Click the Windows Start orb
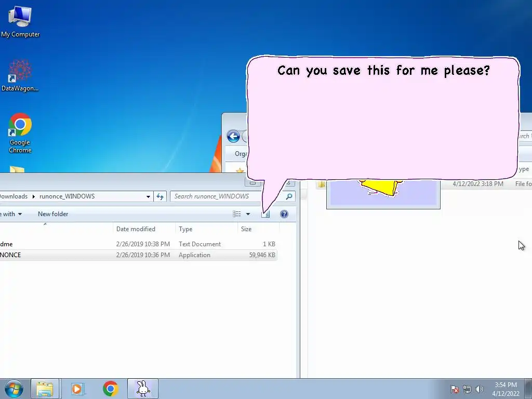 click(14, 389)
